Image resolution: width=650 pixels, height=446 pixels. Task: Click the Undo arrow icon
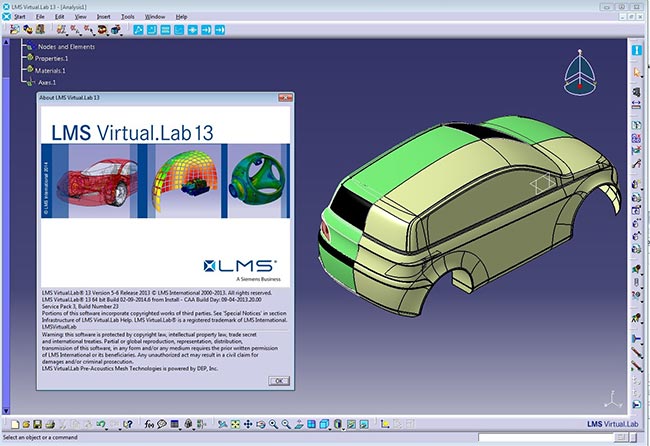[100, 424]
